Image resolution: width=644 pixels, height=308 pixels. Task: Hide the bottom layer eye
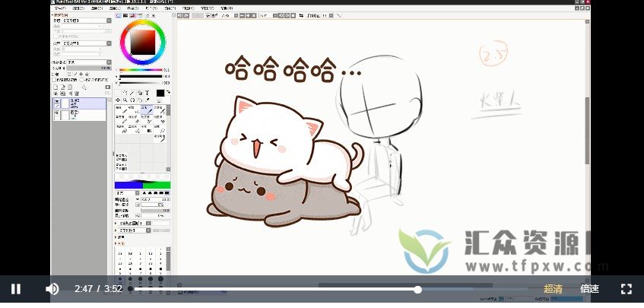[56, 113]
